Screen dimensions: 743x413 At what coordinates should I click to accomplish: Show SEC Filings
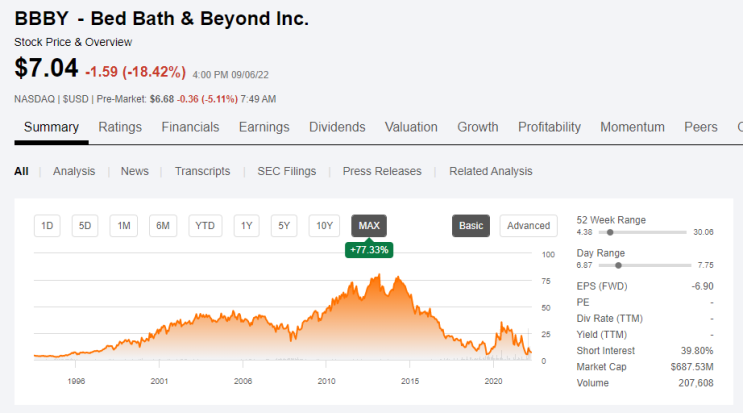[287, 171]
